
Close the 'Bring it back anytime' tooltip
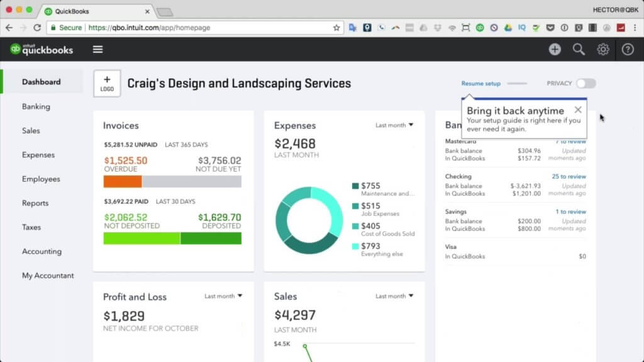[578, 110]
